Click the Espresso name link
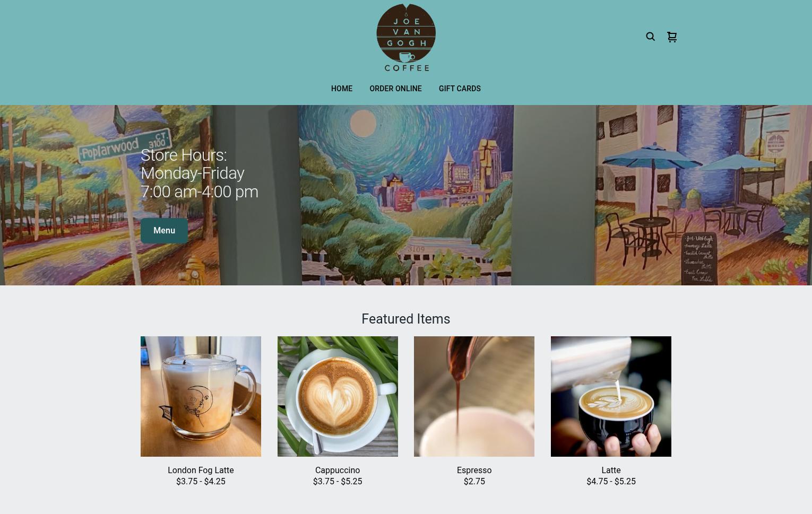Screen dimensions: 812x514 474,470
